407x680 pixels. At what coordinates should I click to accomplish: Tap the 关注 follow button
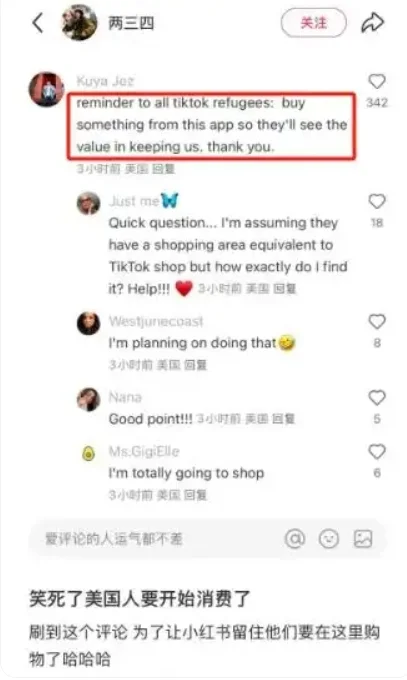[314, 23]
